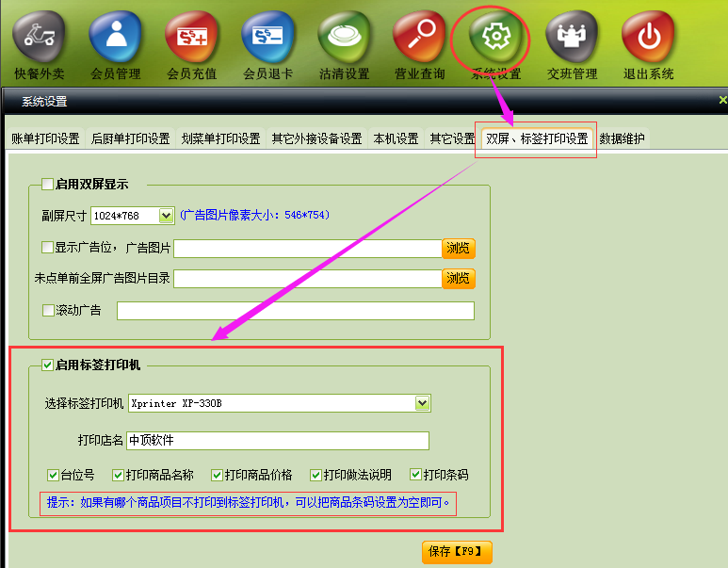Open 会员管理 member management icon
This screenshot has height=568, width=728.
tap(116, 37)
